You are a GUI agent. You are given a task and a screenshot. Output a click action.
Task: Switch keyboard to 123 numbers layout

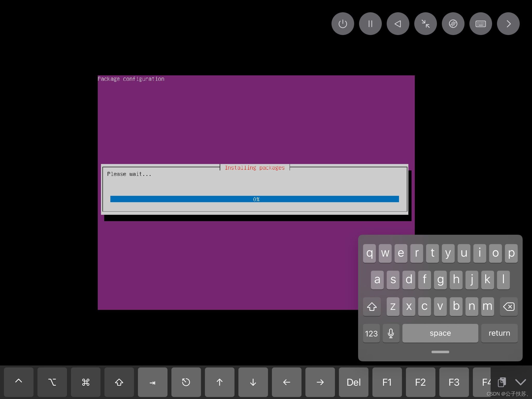point(371,333)
